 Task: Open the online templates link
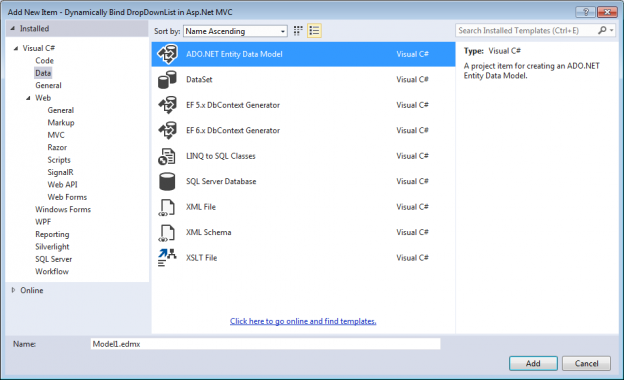[303, 321]
